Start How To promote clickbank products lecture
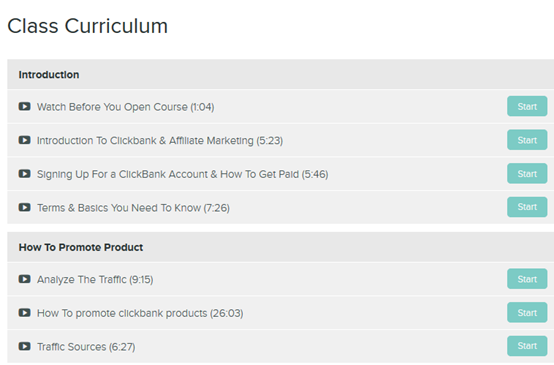 pos(527,312)
